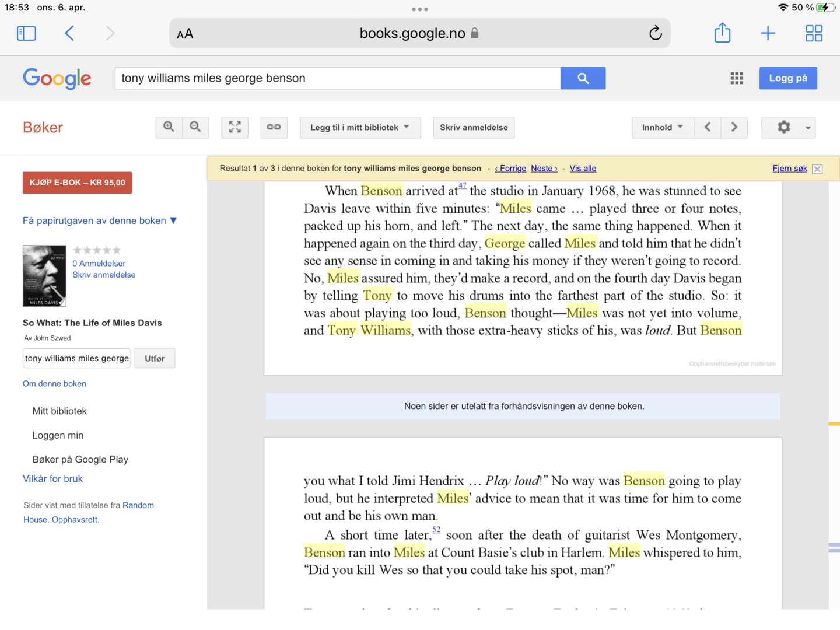Tap the multitasking three dots

tap(420, 9)
